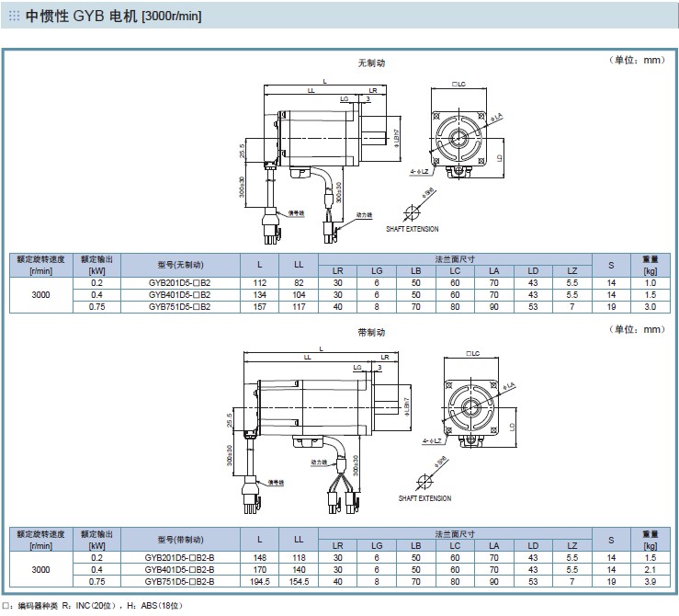Image resolution: width=679 pixels, height=616 pixels.
Task: Click the 型号(带制动) column header
Action: click(x=179, y=540)
